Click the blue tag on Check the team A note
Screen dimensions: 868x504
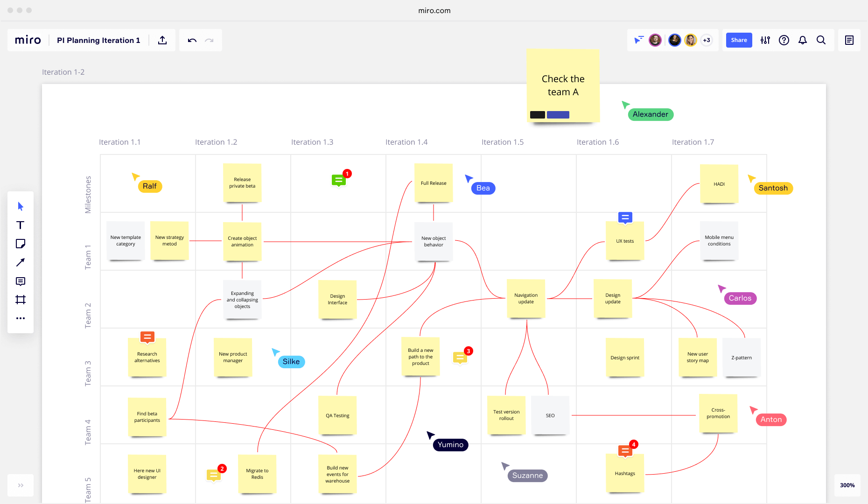[558, 115]
